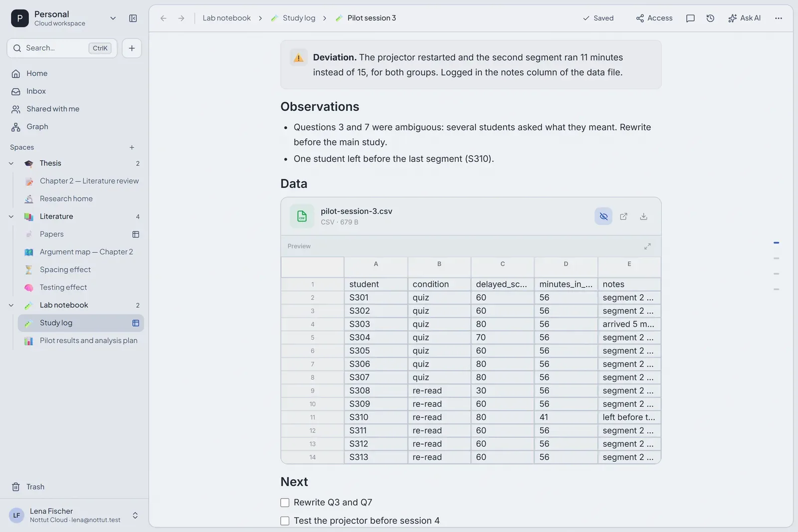Collapse the Thesis space
This screenshot has height=532, width=798.
click(x=11, y=164)
